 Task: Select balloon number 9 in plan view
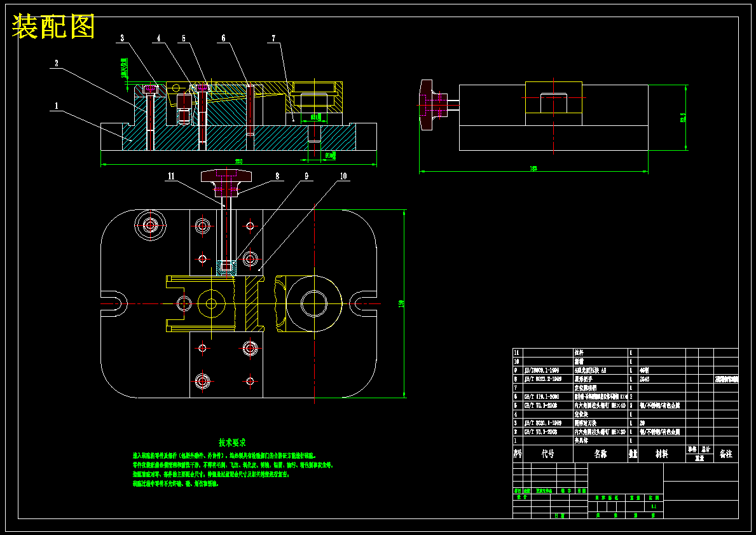[306, 176]
